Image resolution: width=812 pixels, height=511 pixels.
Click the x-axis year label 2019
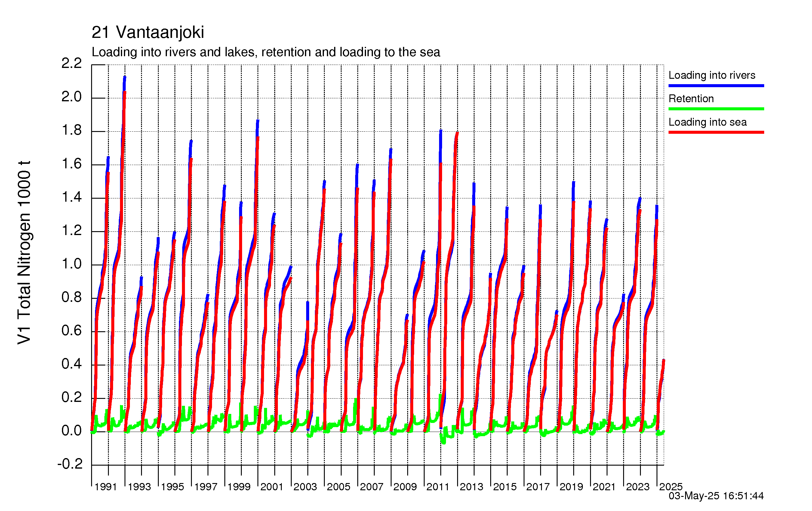click(571, 487)
